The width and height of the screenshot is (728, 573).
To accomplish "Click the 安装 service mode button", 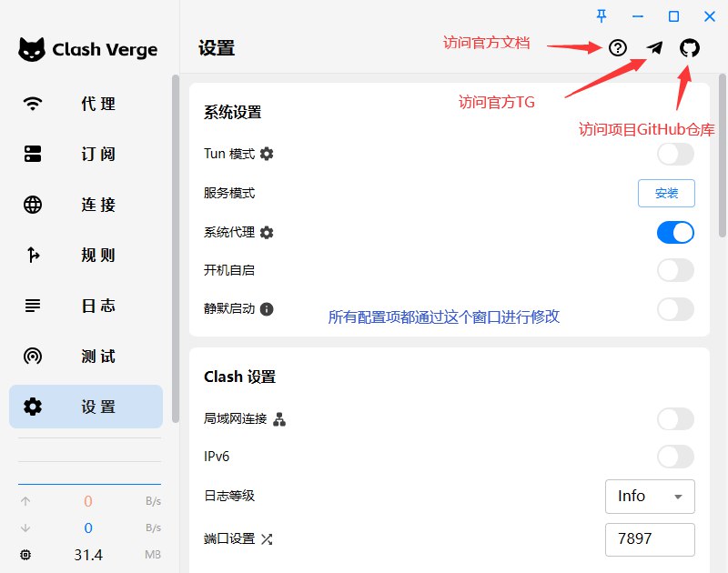I will click(x=666, y=193).
